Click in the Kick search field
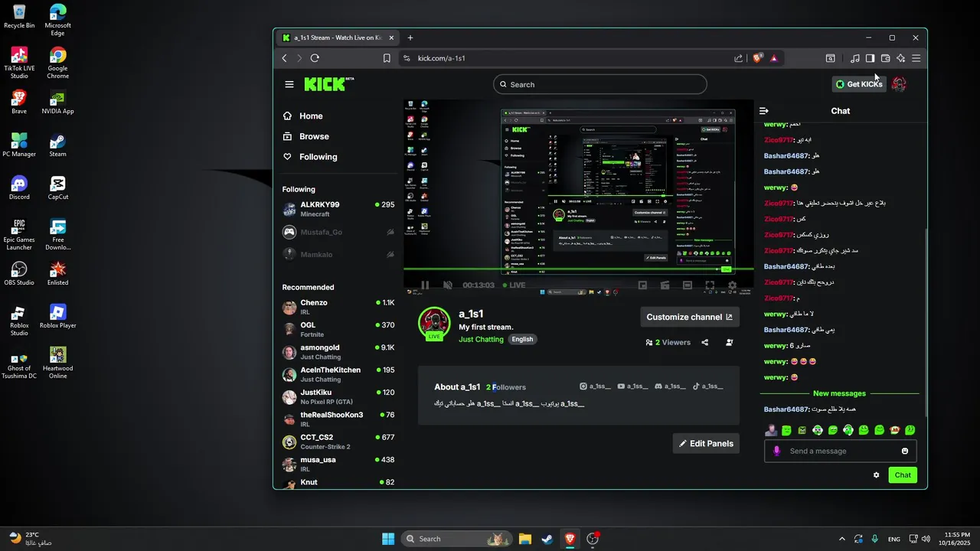The height and width of the screenshot is (551, 980). coord(600,84)
